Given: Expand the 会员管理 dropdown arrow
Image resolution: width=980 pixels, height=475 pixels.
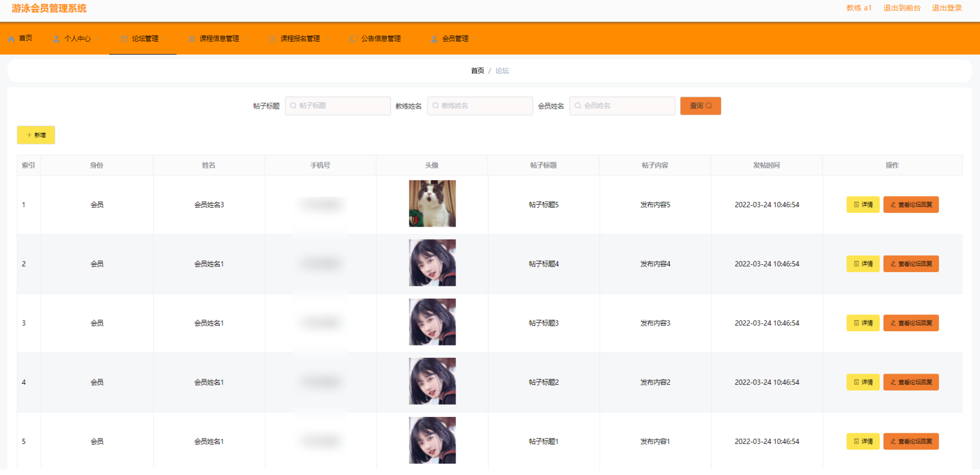Looking at the screenshot, I should (475, 39).
